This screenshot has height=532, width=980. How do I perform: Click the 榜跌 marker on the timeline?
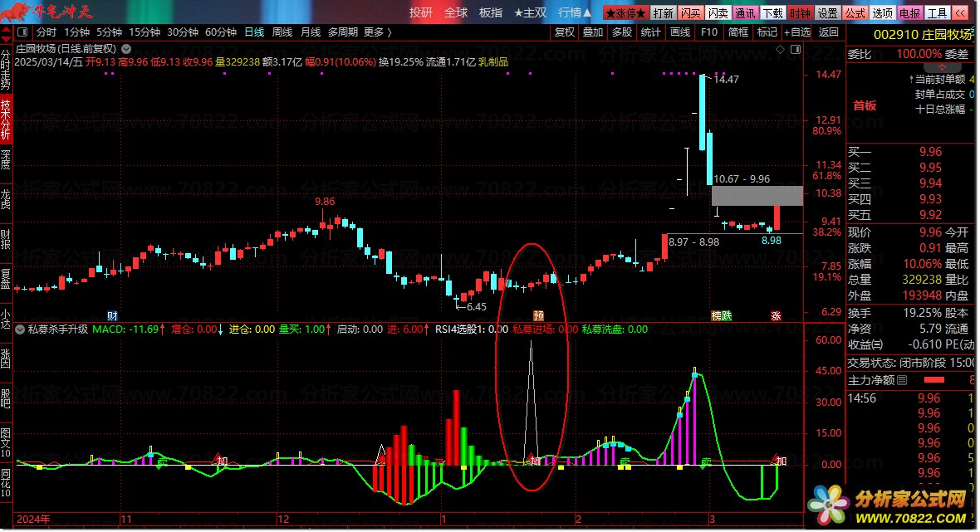pyautogui.click(x=722, y=316)
